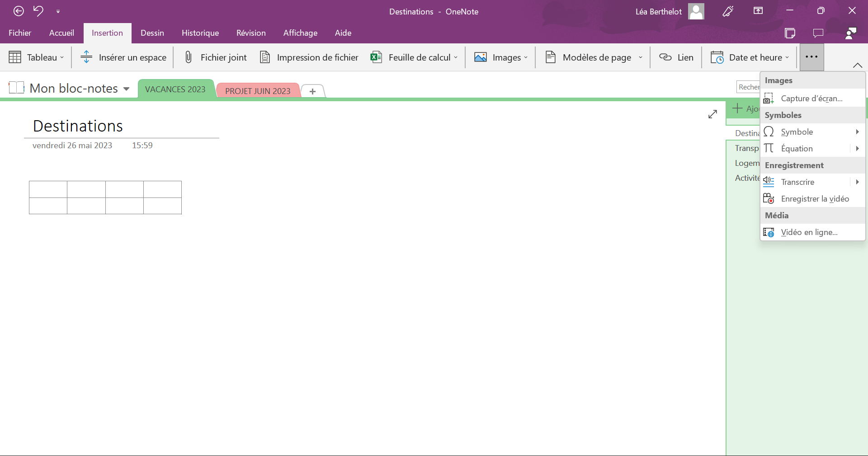Viewport: 868px width, 456px height.
Task: Click first cell of the table
Action: pyautogui.click(x=48, y=189)
